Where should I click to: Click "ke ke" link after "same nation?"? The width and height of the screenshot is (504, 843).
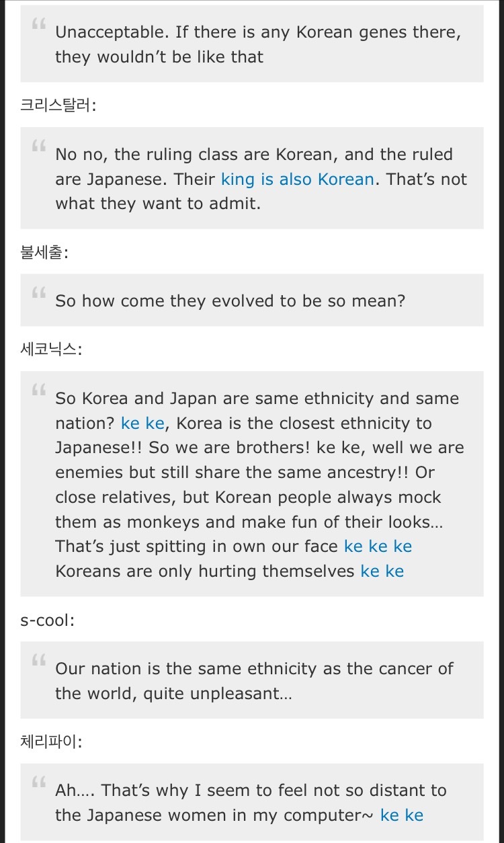pos(142,424)
